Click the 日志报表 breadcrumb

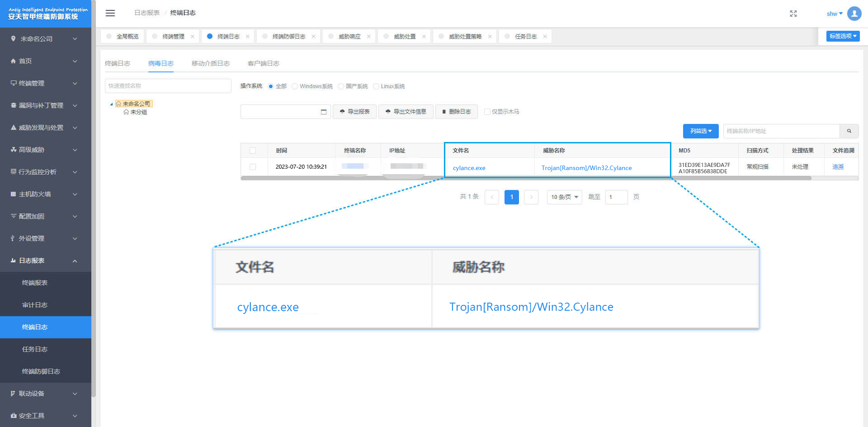[147, 13]
